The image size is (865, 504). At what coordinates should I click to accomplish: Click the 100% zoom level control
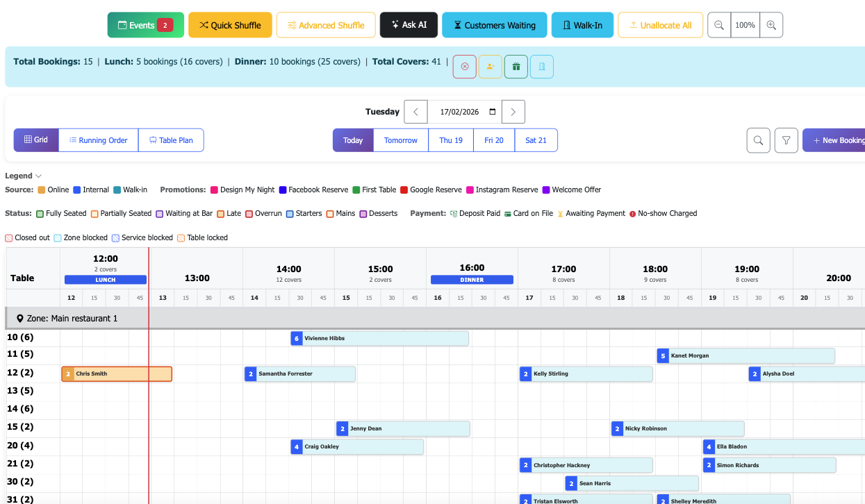pyautogui.click(x=745, y=25)
